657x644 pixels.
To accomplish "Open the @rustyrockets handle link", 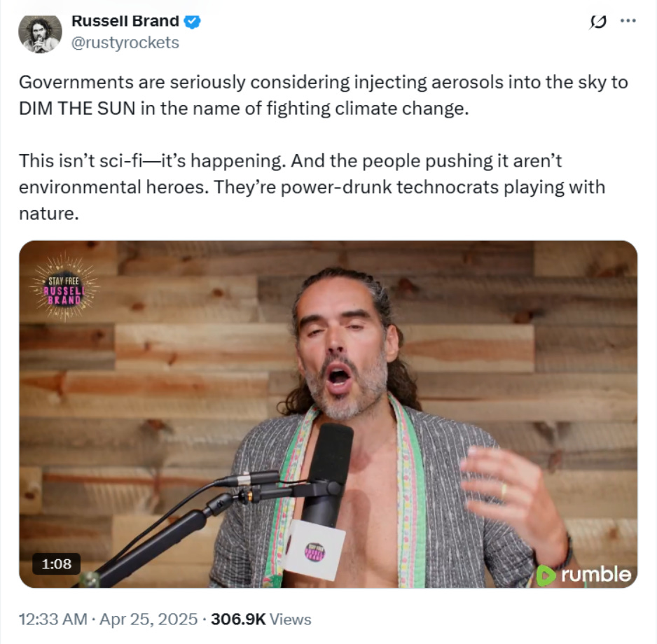I will point(125,43).
